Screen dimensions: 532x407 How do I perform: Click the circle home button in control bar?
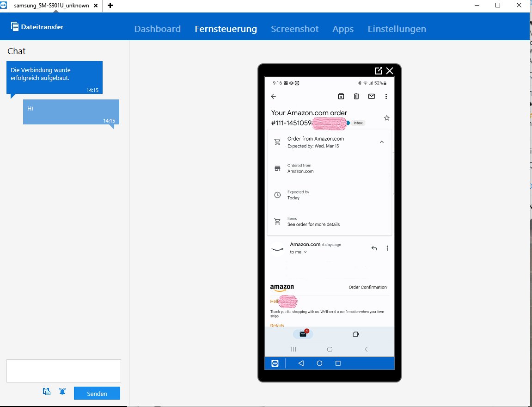coord(319,363)
